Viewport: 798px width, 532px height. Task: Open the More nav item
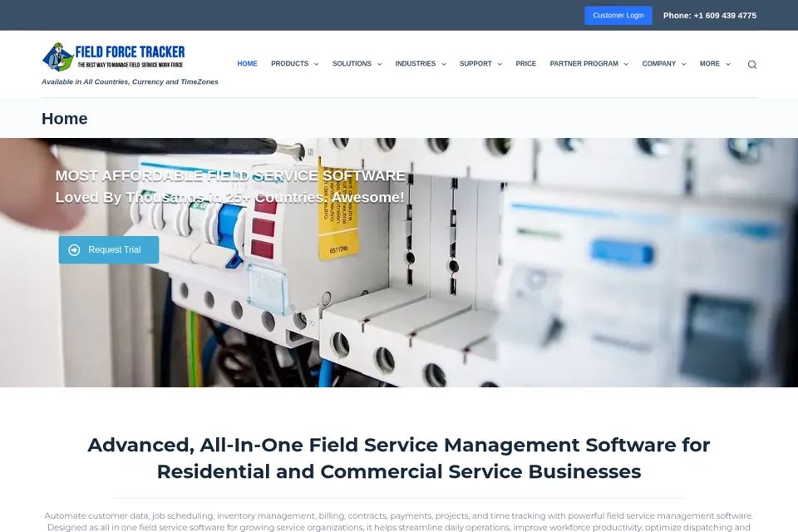709,64
